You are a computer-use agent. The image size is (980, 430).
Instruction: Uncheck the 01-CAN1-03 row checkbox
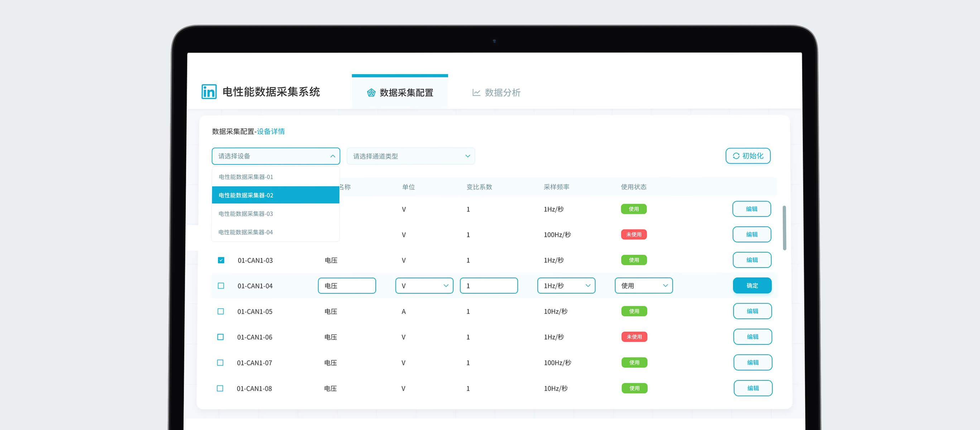(221, 260)
